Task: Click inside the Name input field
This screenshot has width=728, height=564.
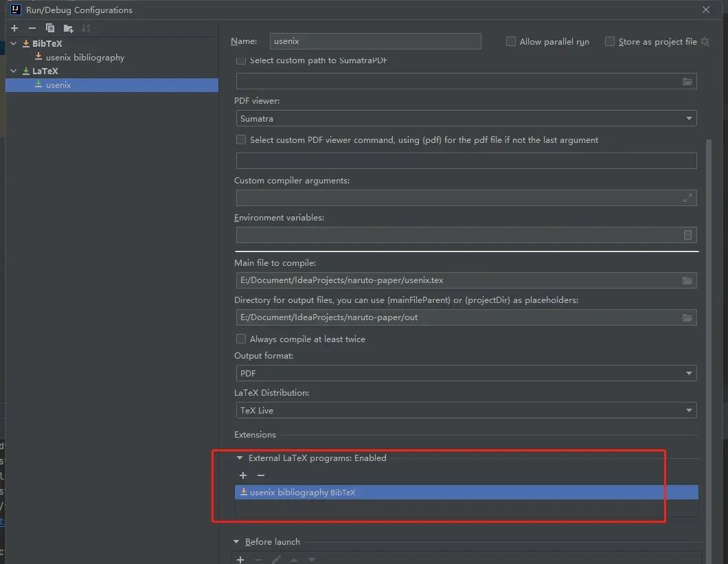Action: (375, 41)
